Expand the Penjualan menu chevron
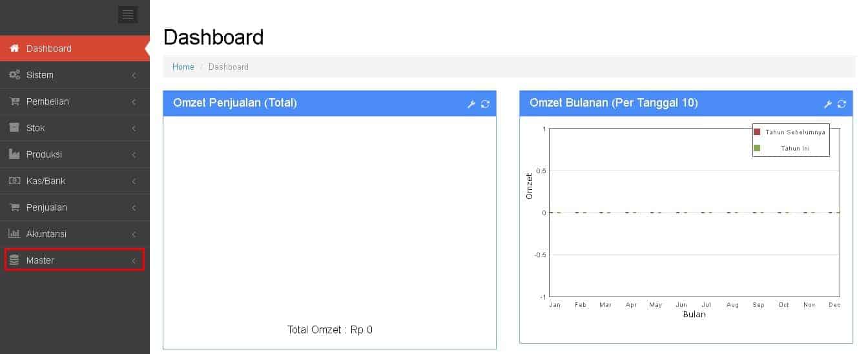The height and width of the screenshot is (354, 868). 134,207
